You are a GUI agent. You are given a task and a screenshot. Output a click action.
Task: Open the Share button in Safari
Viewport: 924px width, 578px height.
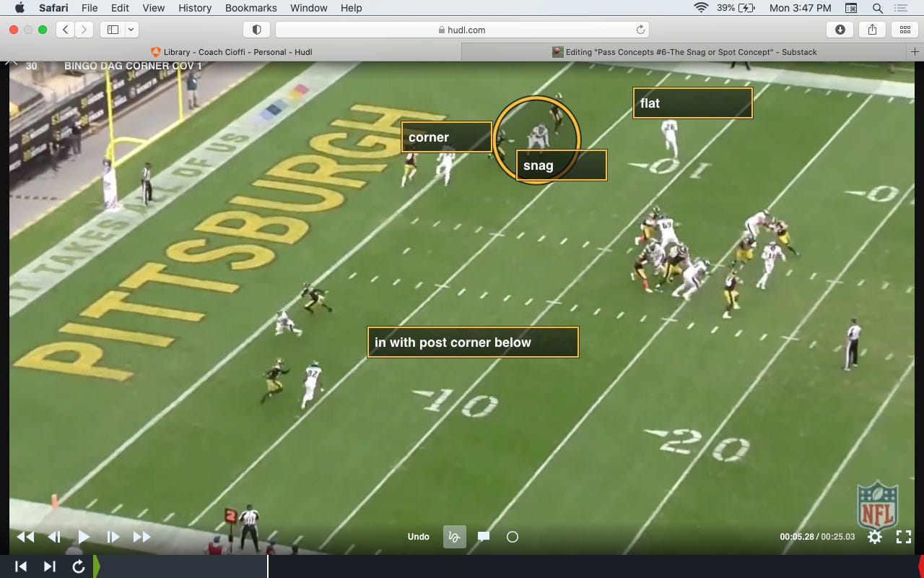(x=872, y=30)
